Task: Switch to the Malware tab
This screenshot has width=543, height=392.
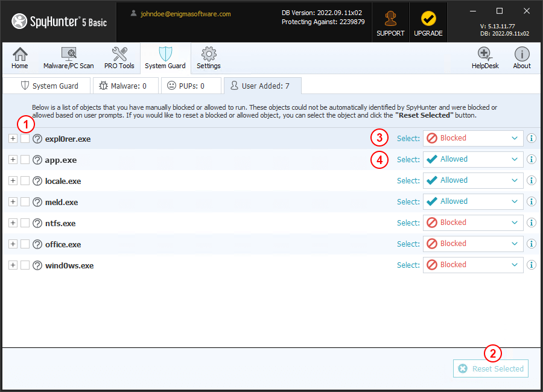Action: pyautogui.click(x=125, y=86)
